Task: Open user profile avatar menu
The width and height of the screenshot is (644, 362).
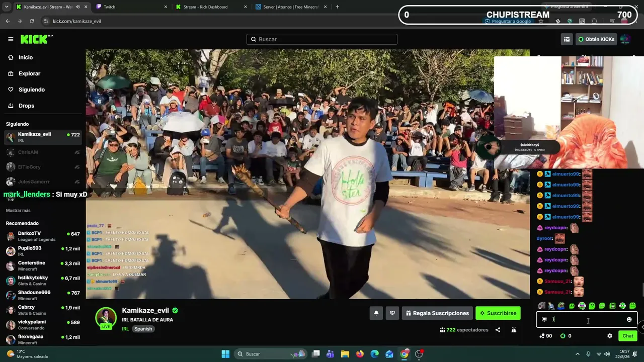Action: pyautogui.click(x=625, y=39)
